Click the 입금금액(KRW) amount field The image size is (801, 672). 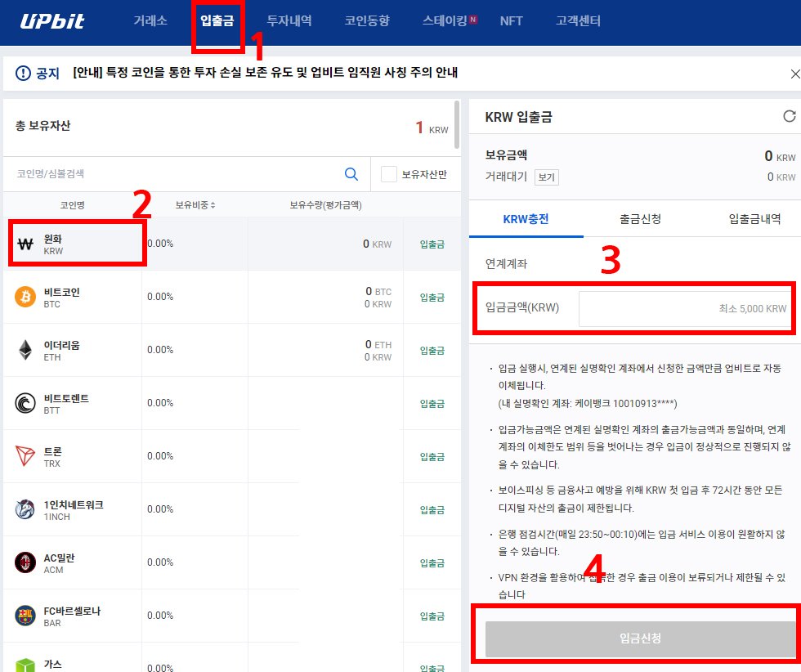(685, 309)
